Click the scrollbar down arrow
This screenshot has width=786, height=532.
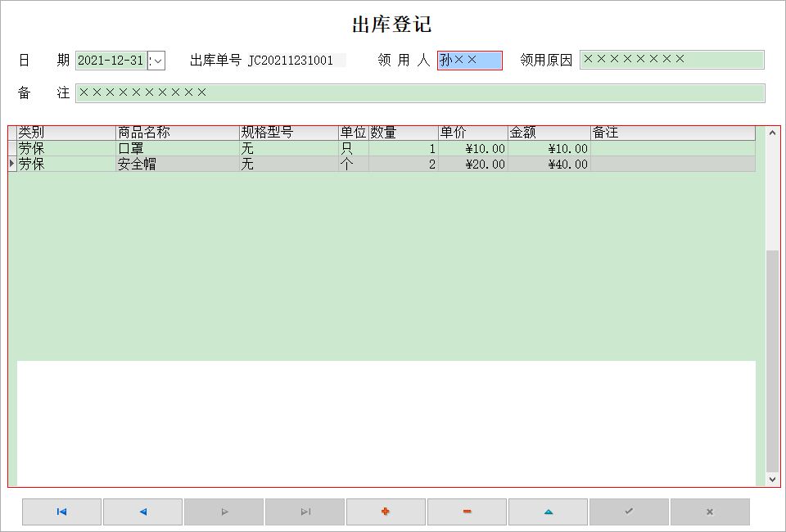point(772,480)
